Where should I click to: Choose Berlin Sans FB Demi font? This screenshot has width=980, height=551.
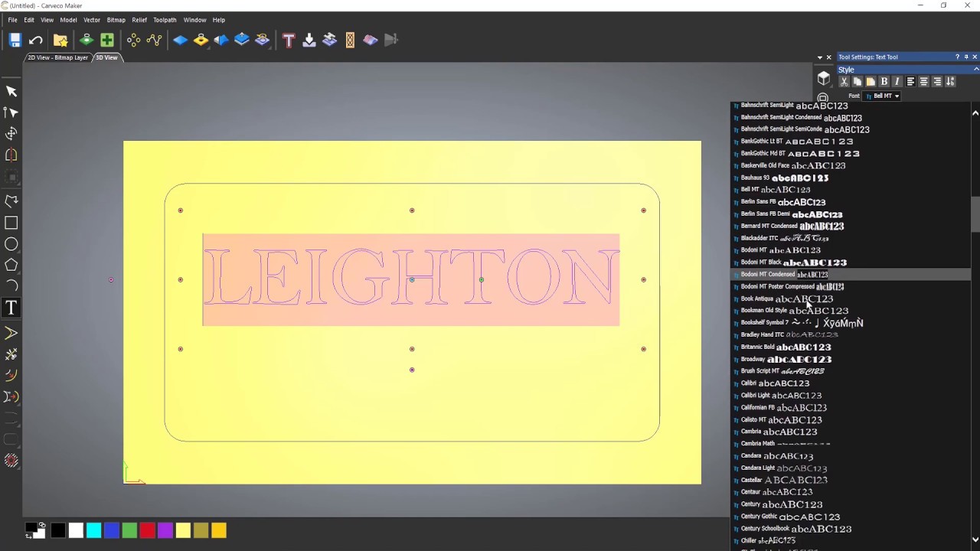(x=851, y=214)
